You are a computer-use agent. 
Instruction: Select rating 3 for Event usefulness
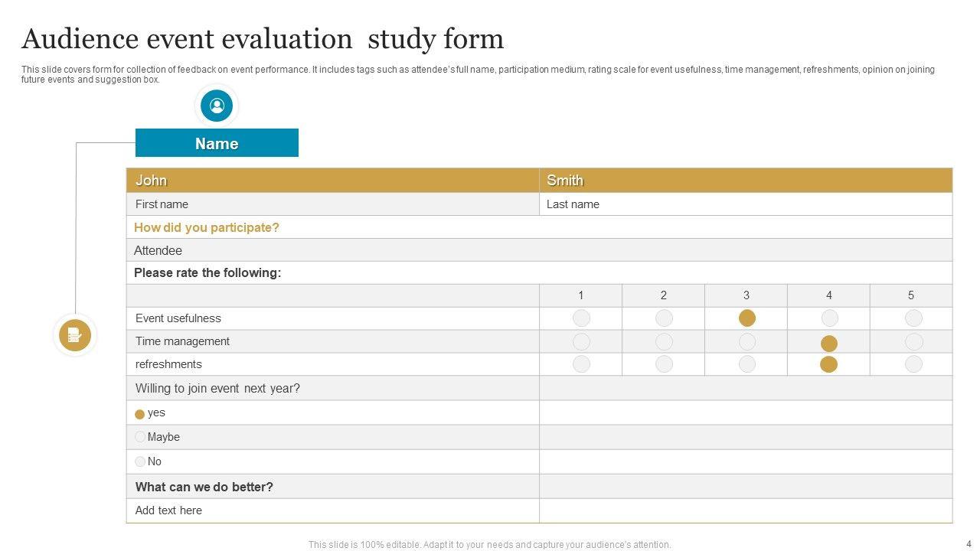pos(747,318)
